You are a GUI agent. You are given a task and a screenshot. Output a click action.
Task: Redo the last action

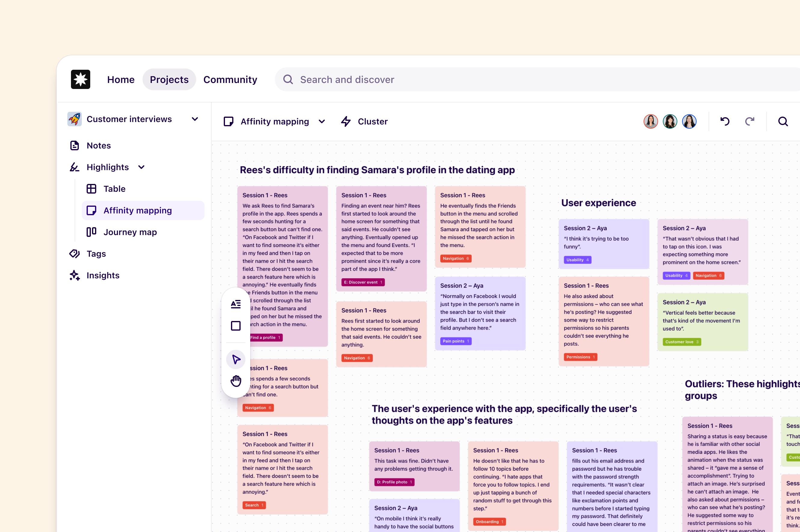750,121
